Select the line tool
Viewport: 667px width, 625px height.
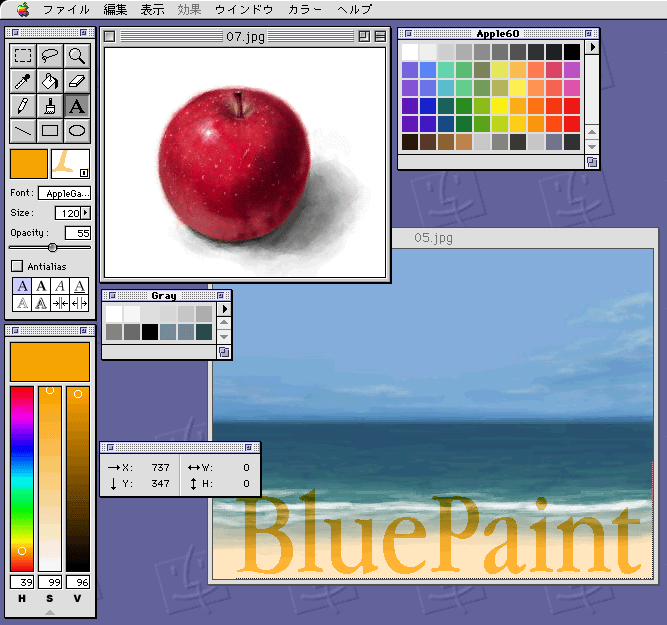tap(23, 131)
